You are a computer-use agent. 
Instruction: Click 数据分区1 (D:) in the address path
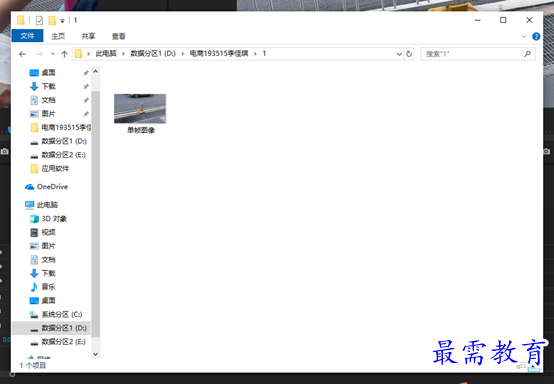[153, 54]
